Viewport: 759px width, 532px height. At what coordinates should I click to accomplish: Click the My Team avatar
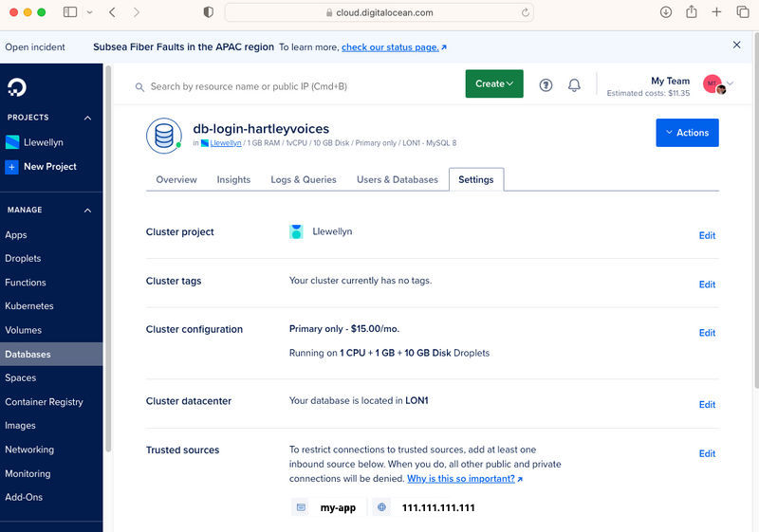tap(713, 84)
